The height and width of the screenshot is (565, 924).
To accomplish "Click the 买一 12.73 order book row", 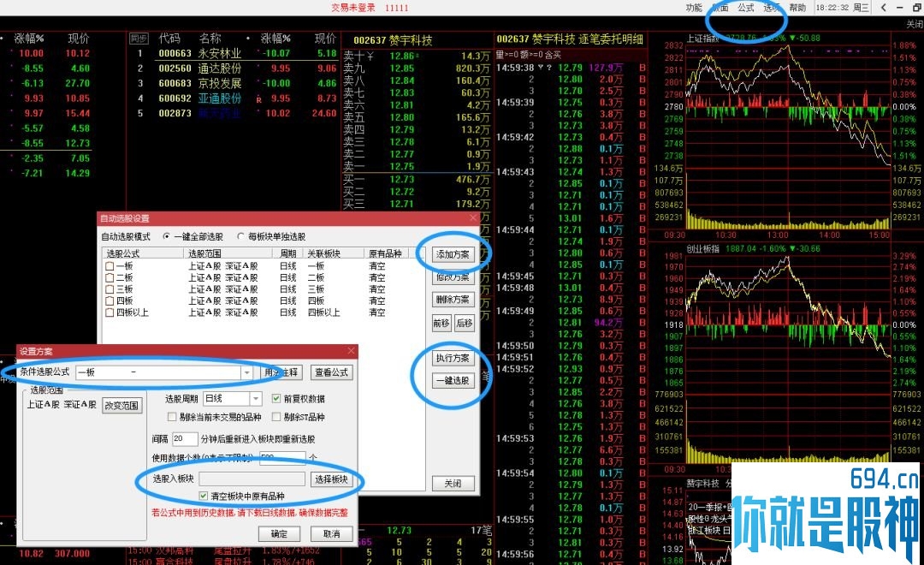I will tap(417, 179).
